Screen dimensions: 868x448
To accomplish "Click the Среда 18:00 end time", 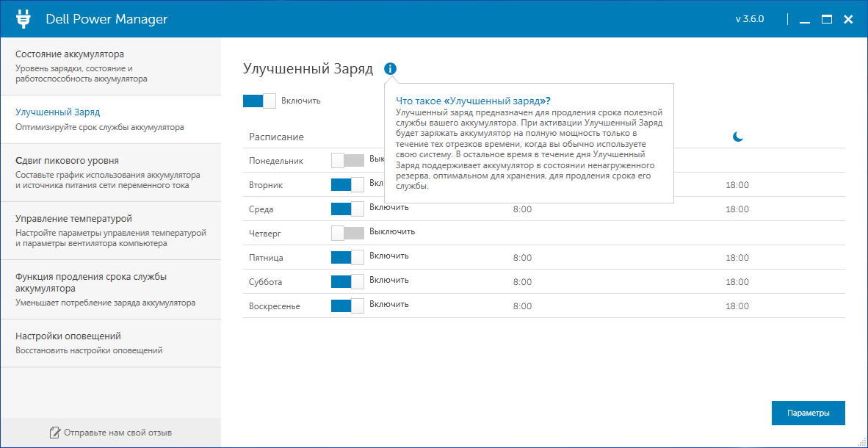I will click(x=737, y=209).
